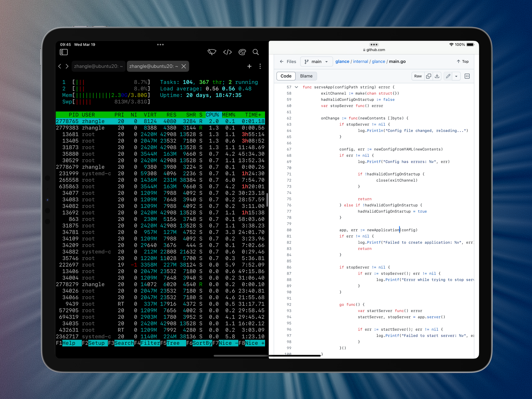The width and height of the screenshot is (532, 399).
Task: Copy raw file contents icon
Action: pyautogui.click(x=428, y=76)
